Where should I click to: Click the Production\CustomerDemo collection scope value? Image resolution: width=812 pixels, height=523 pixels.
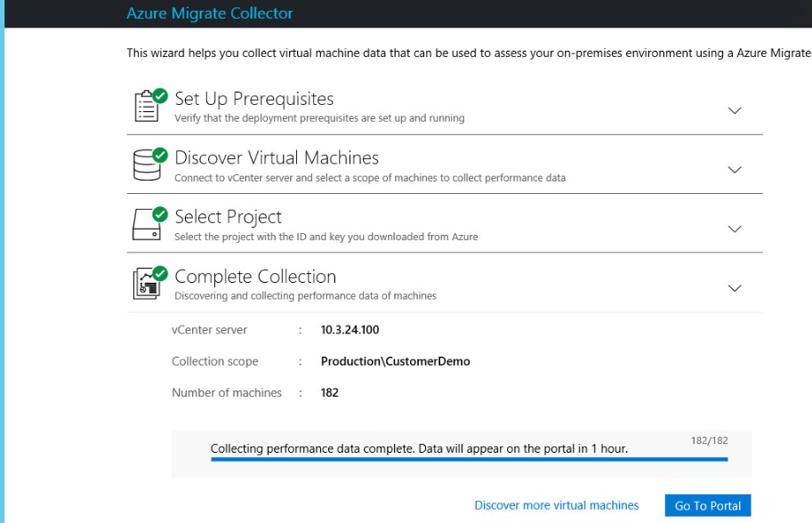pyautogui.click(x=396, y=361)
